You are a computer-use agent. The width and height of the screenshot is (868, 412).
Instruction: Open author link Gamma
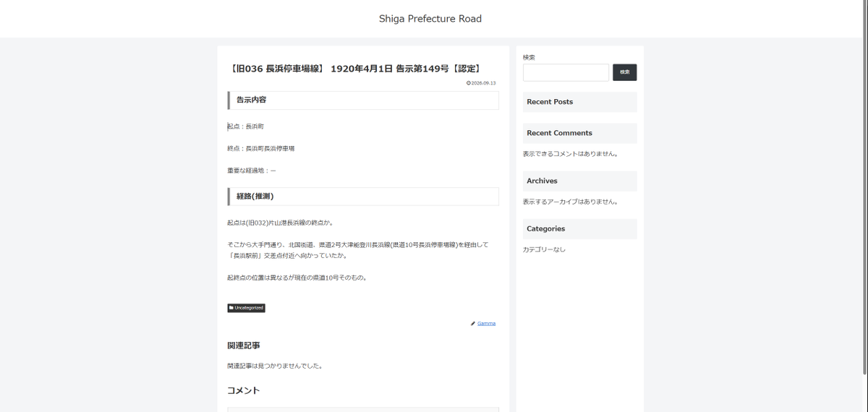tap(486, 323)
